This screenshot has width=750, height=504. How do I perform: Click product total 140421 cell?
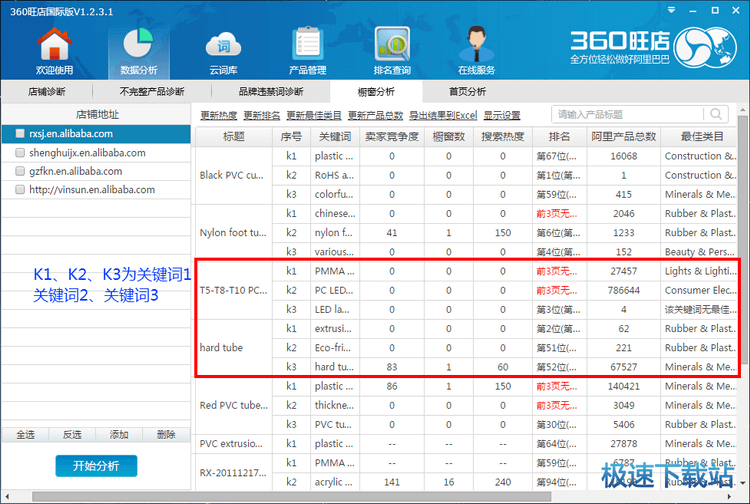coord(624,386)
